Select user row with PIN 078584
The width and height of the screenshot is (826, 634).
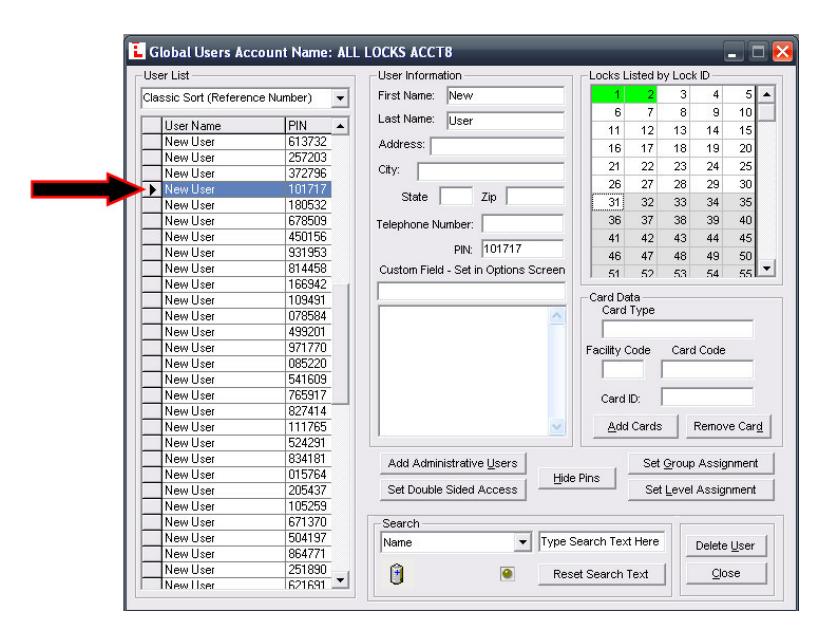click(x=237, y=316)
